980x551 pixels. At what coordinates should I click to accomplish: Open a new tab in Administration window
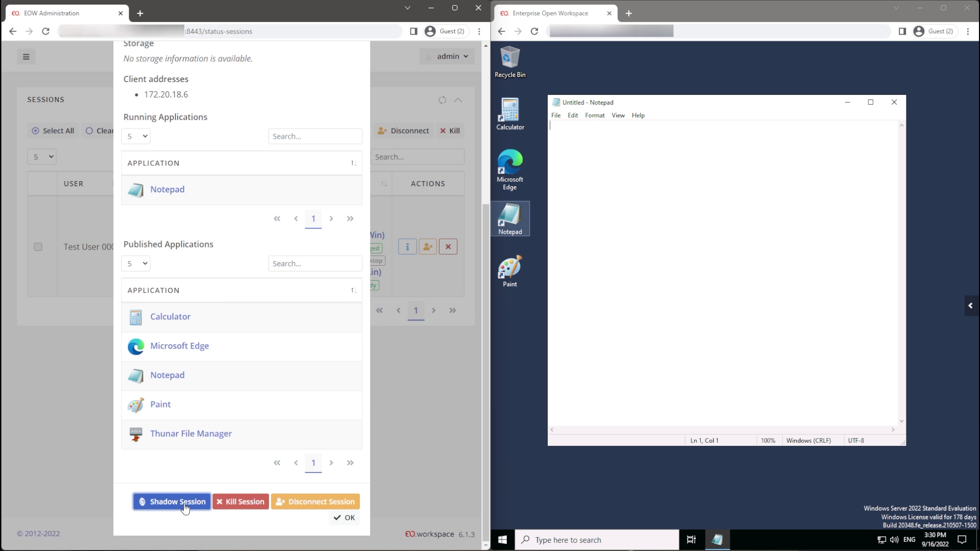[140, 13]
